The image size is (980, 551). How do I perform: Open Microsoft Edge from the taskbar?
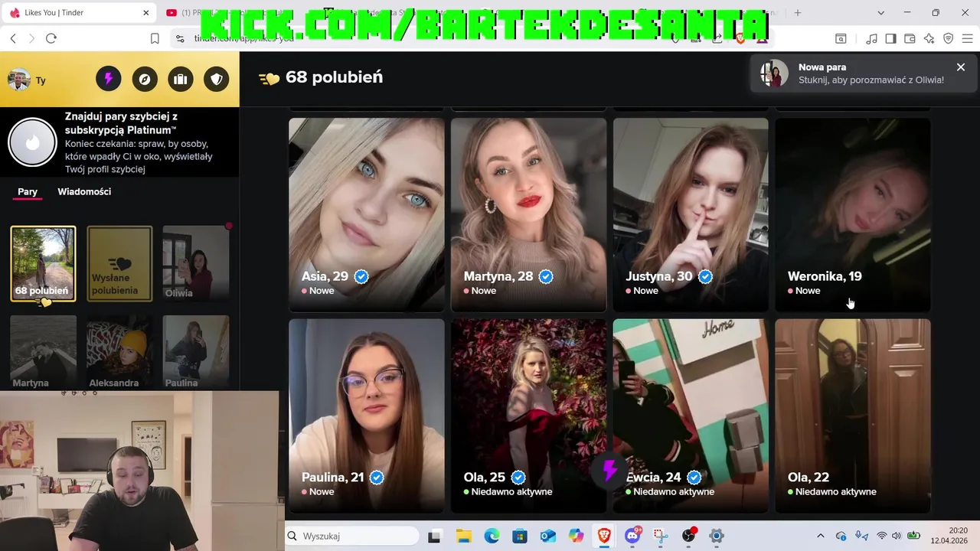point(492,536)
